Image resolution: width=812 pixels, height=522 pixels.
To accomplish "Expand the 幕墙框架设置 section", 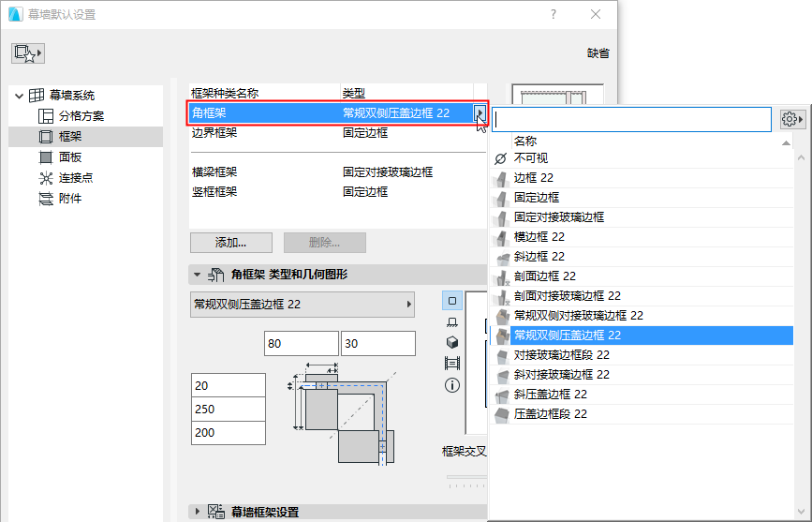I will click(197, 512).
